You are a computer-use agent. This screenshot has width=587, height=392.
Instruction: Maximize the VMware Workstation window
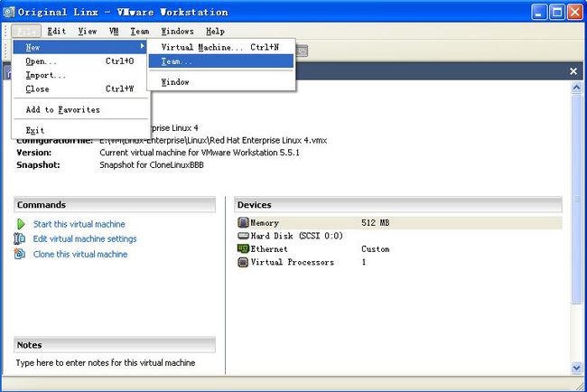coord(556,13)
